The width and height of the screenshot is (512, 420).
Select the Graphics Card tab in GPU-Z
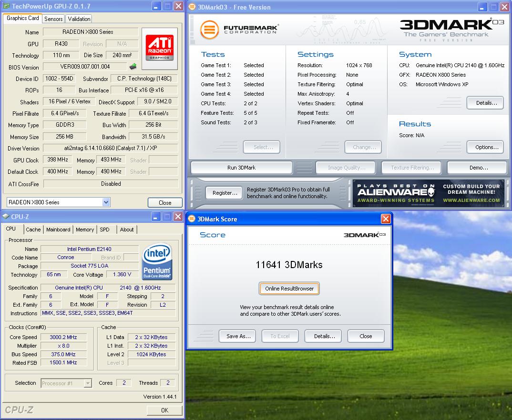pos(22,18)
